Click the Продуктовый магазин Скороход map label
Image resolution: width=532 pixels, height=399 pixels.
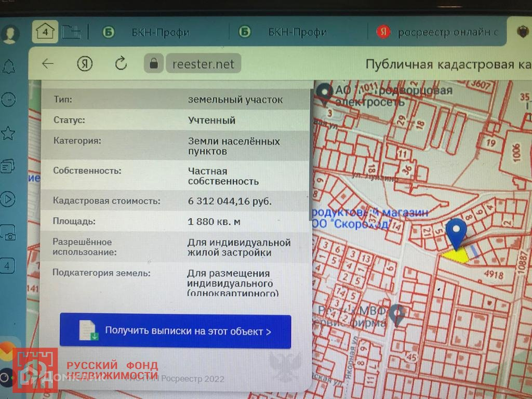pyautogui.click(x=370, y=218)
